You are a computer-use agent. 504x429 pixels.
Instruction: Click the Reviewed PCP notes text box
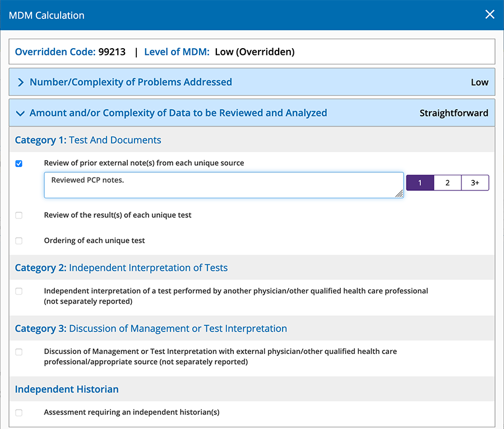point(223,185)
